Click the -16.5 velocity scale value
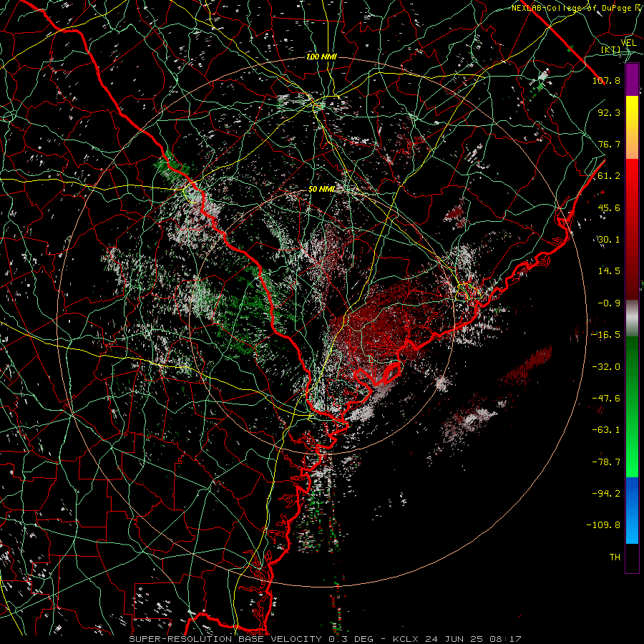 coord(606,335)
